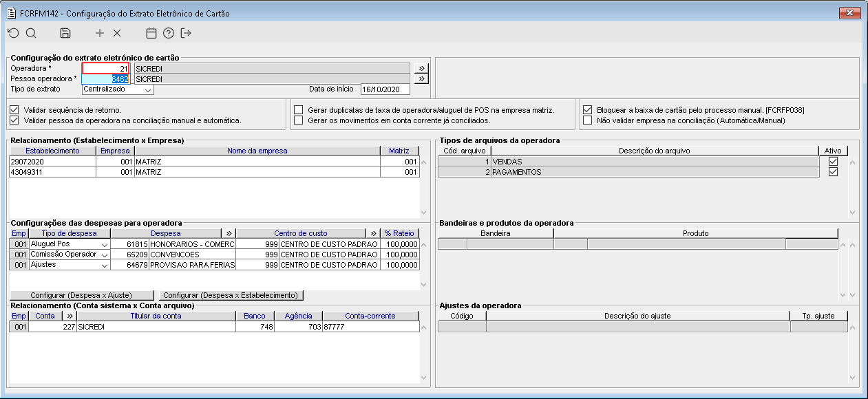Click % Rateio value for Ajustes row
The image size is (868, 399).
click(x=399, y=265)
